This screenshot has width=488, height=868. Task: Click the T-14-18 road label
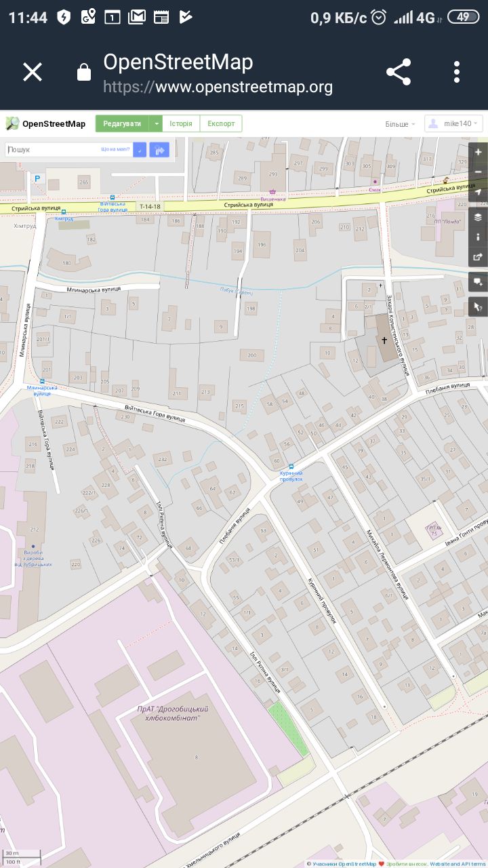tap(149, 206)
